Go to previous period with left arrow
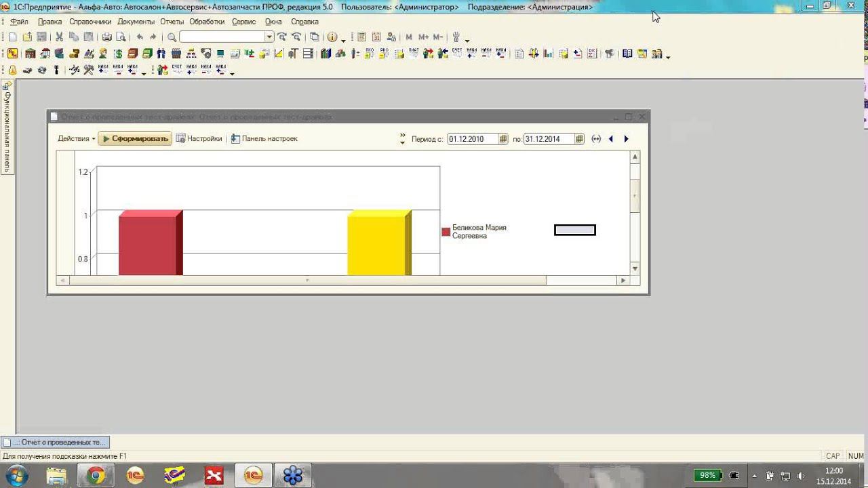Viewport: 868px width, 488px height. click(611, 139)
